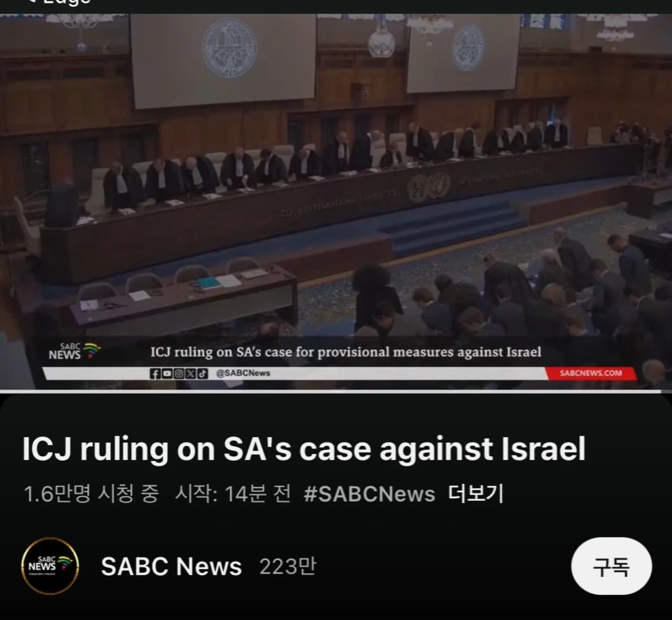Tap the 1.6만명 시청 중 viewer count
This screenshot has height=620, width=672.
[91, 494]
